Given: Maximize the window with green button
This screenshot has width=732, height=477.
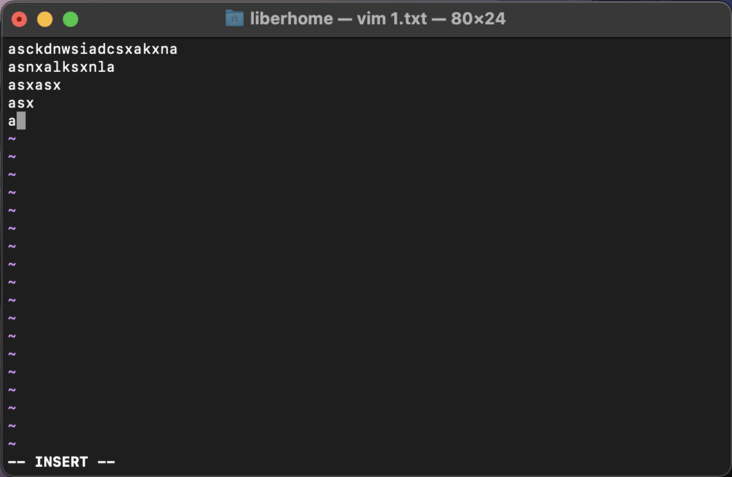Looking at the screenshot, I should [x=70, y=19].
